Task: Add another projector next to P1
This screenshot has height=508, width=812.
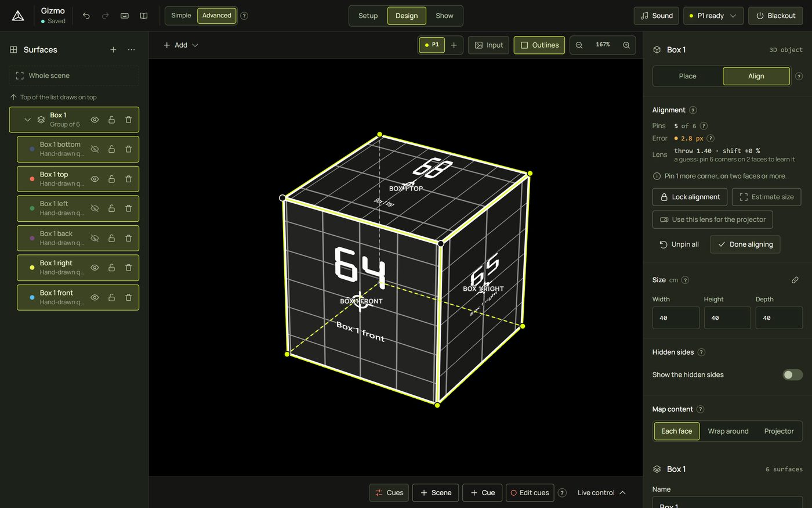Action: click(454, 45)
